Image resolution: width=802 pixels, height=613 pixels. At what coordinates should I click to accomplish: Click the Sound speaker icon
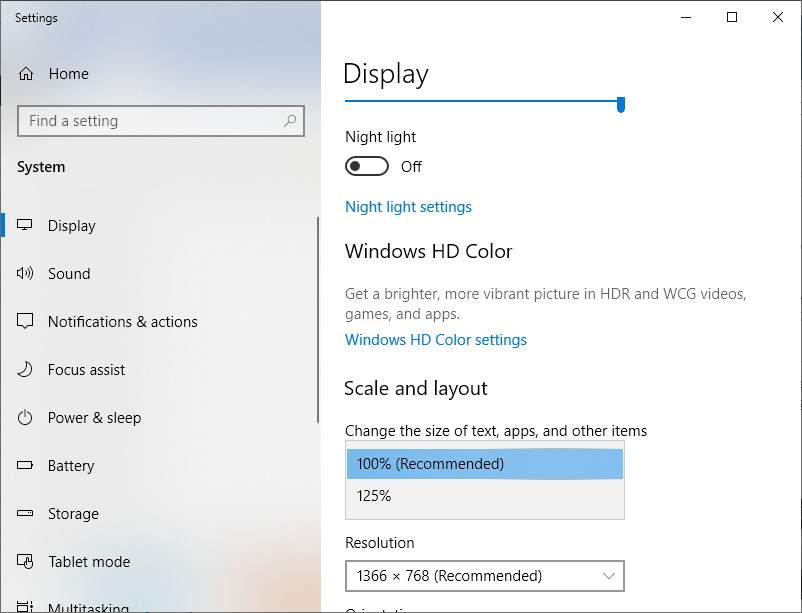pyautogui.click(x=26, y=274)
